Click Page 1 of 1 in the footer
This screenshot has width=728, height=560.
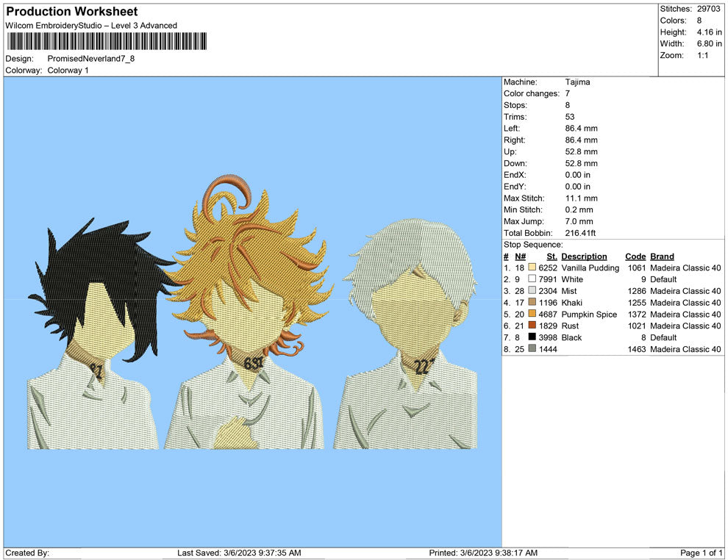(700, 553)
